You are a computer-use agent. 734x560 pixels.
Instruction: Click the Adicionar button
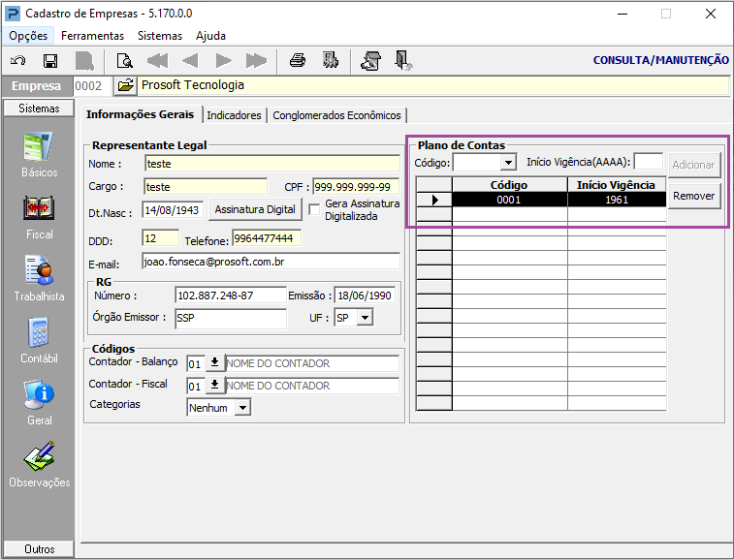point(693,165)
